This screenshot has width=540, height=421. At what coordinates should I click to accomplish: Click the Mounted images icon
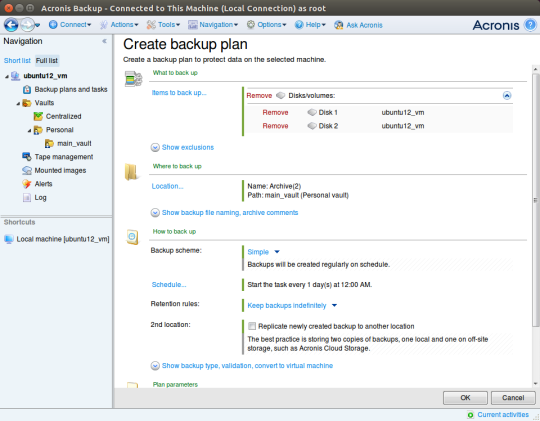27,171
